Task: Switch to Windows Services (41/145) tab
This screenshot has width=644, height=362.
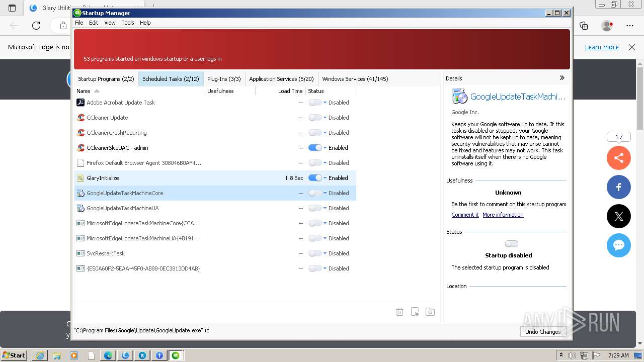Action: click(355, 79)
